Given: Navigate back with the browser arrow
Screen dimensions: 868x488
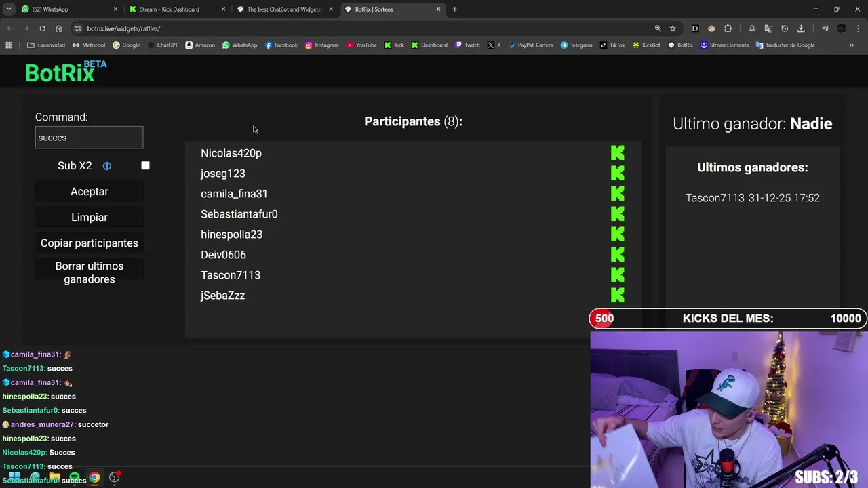Looking at the screenshot, I should pos(9,28).
